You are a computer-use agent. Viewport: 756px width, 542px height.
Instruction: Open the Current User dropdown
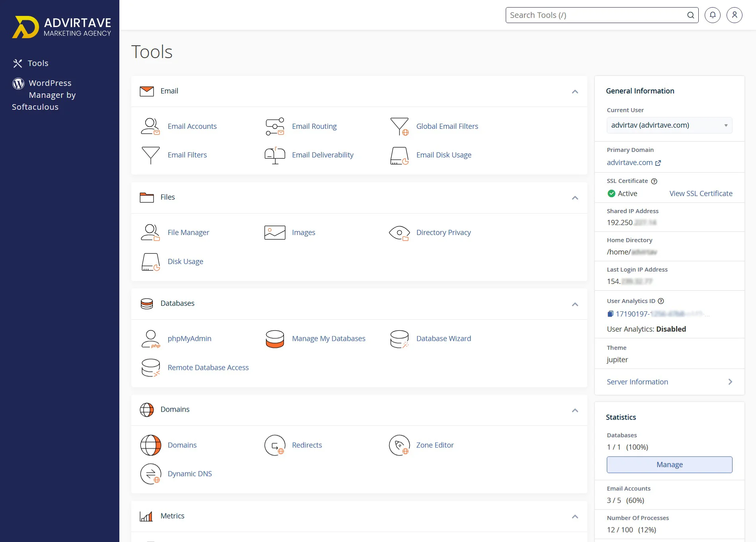(670, 125)
